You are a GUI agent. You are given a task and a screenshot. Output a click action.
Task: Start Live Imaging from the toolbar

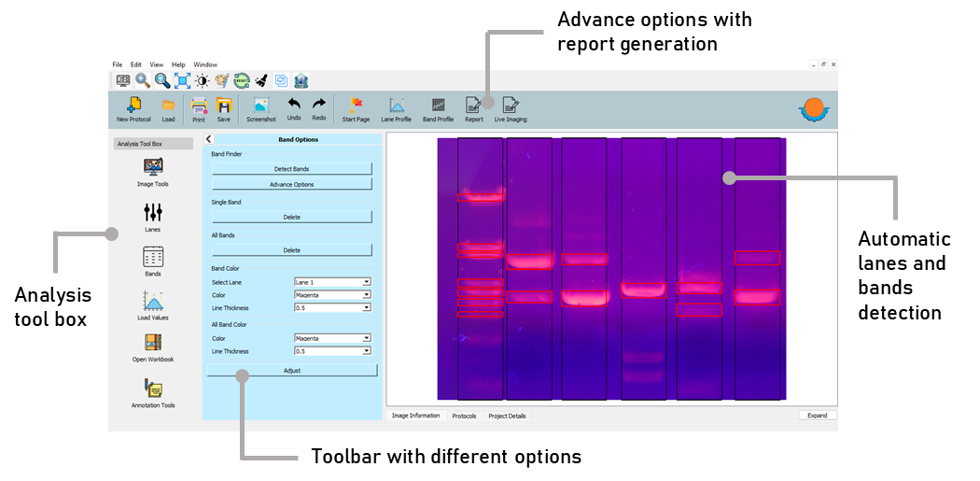tap(511, 106)
